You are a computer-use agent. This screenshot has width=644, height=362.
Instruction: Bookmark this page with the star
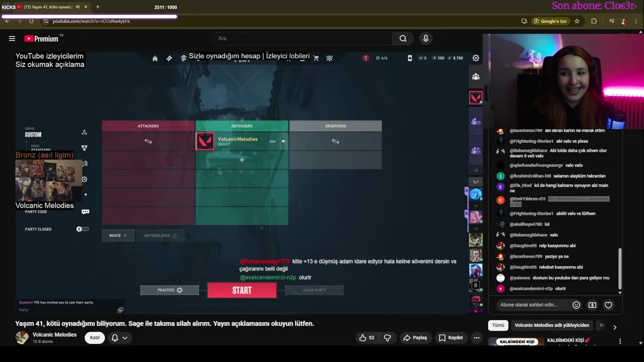pos(577,21)
